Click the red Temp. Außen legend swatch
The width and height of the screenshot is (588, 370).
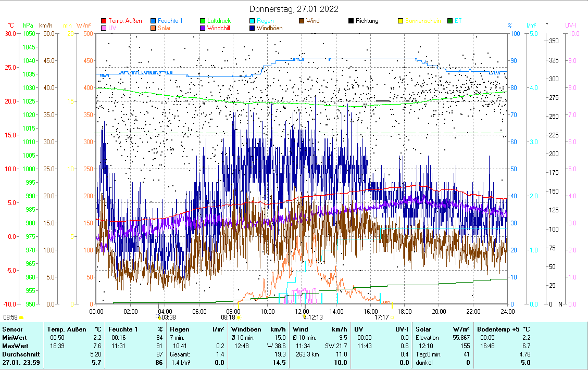(104, 21)
